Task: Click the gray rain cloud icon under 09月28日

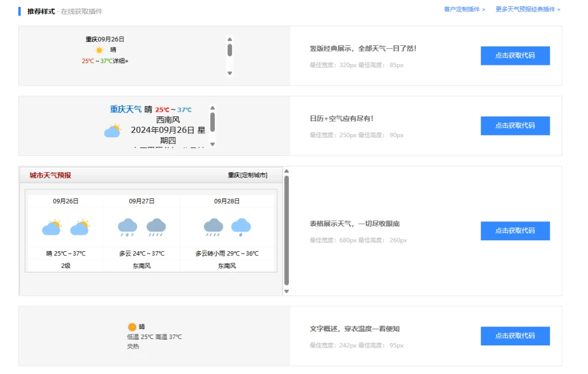Action: (214, 227)
